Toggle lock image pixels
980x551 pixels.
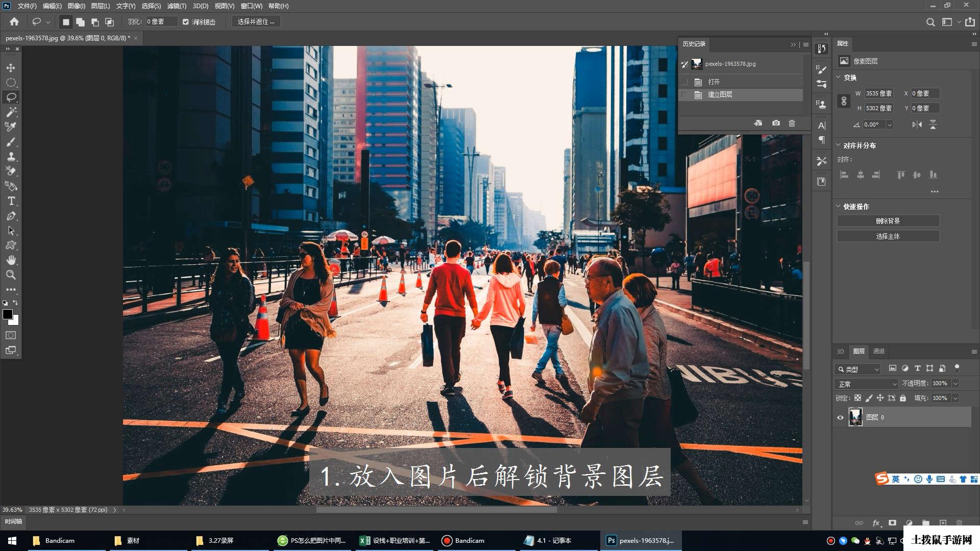869,398
